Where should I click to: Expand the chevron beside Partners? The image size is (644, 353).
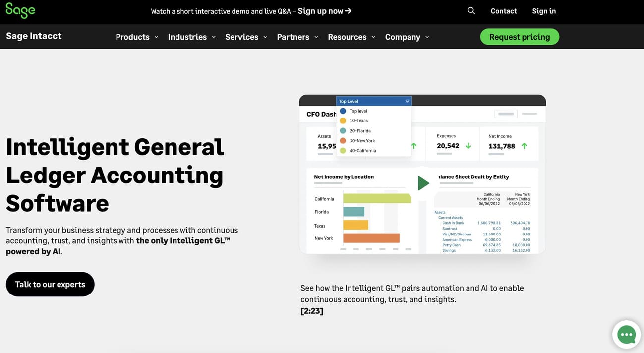pos(316,37)
